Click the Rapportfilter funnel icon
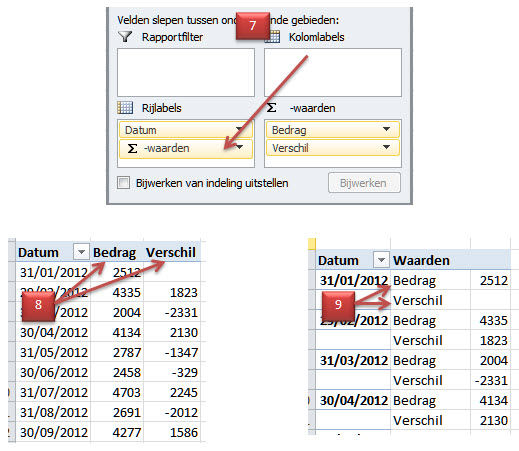Image resolution: width=519 pixels, height=451 pixels. [125, 36]
